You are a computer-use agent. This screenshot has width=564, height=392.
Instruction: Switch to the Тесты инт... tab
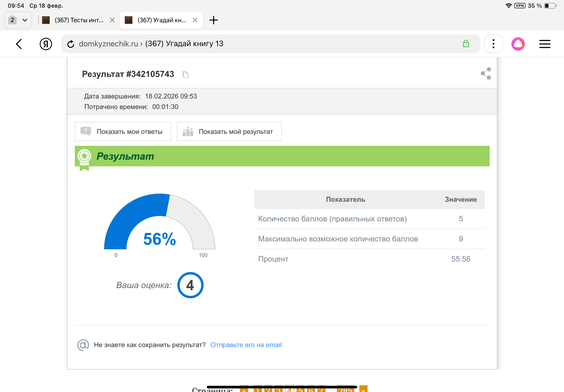pyautogui.click(x=79, y=20)
